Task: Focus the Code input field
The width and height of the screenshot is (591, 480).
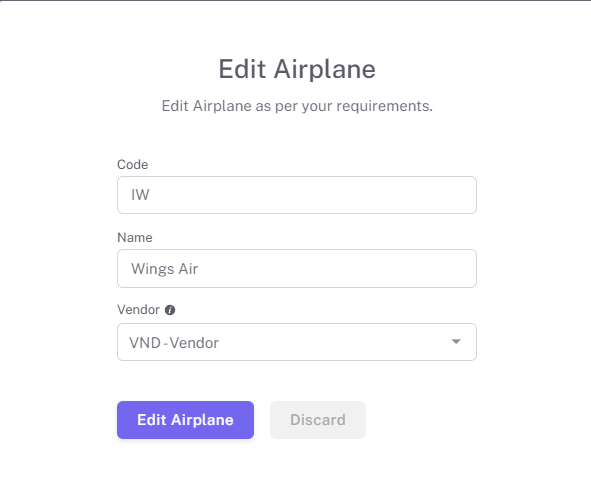Action: [x=297, y=195]
